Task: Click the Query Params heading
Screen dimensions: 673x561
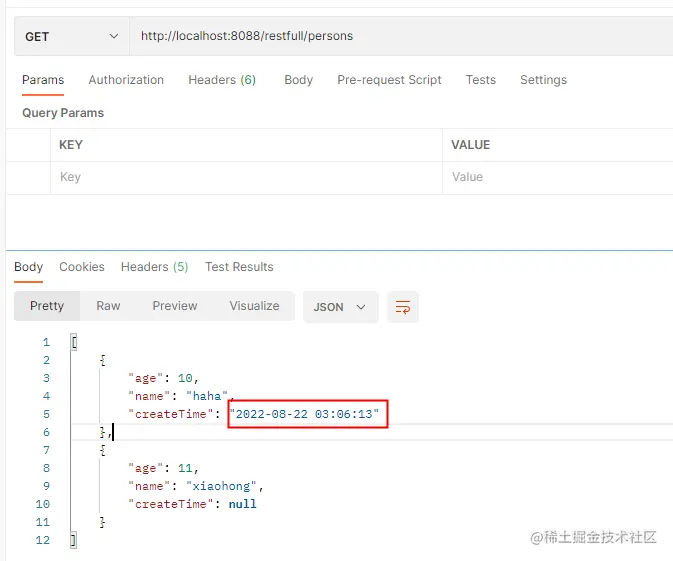Action: click(63, 113)
